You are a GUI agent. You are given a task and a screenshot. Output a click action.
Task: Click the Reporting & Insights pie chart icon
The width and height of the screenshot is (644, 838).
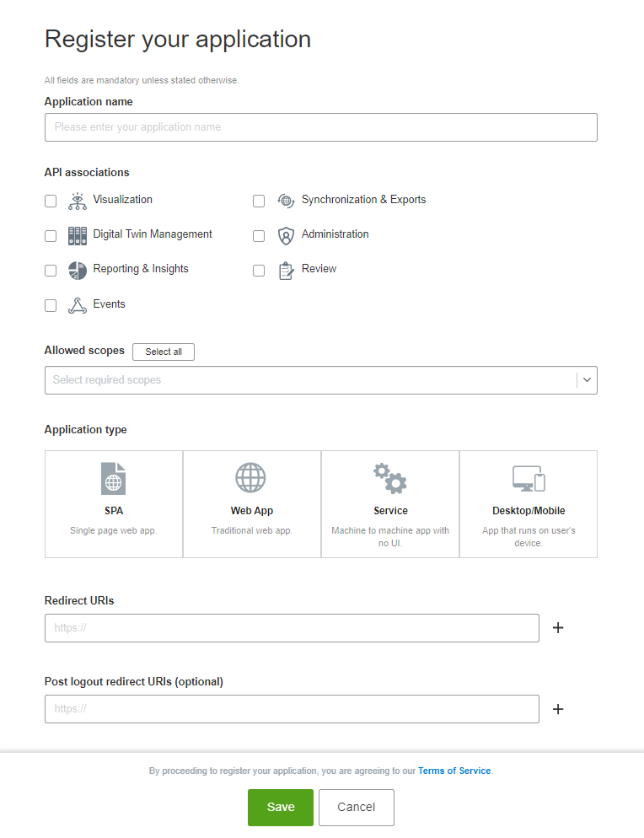pos(78,270)
